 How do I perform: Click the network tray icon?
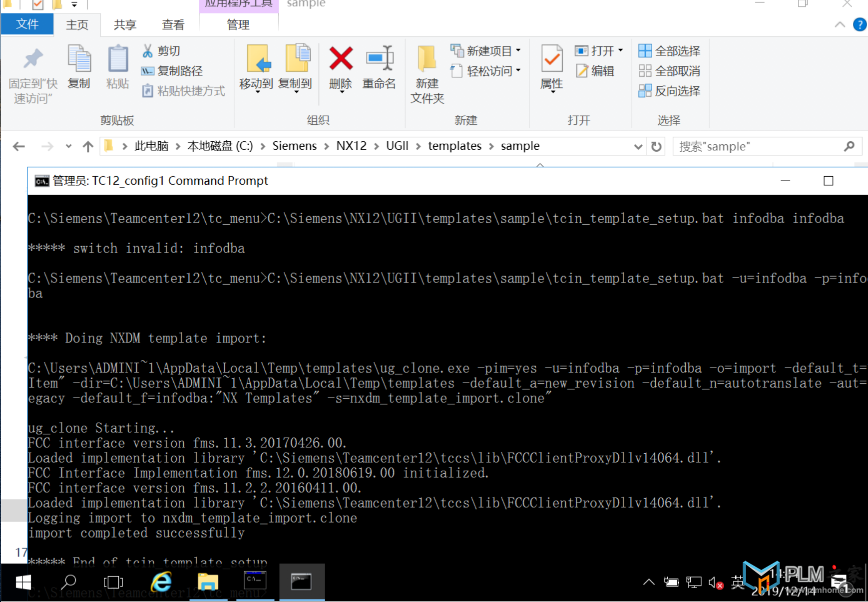[x=694, y=583]
